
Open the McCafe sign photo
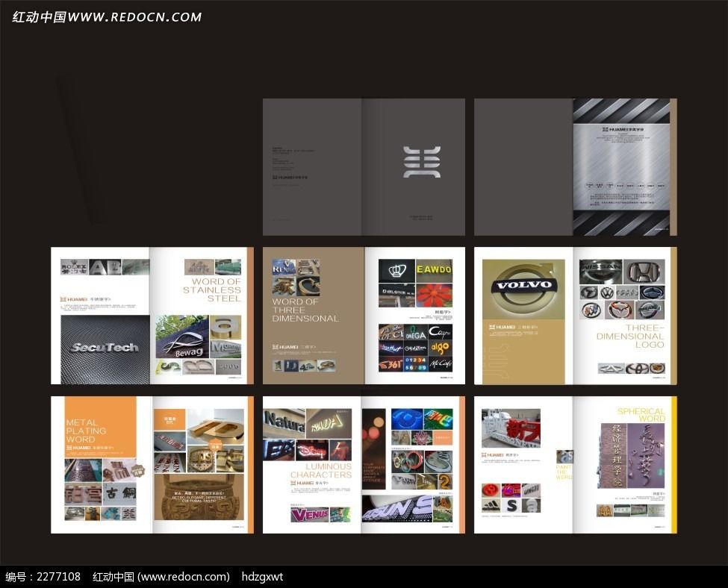440,364
